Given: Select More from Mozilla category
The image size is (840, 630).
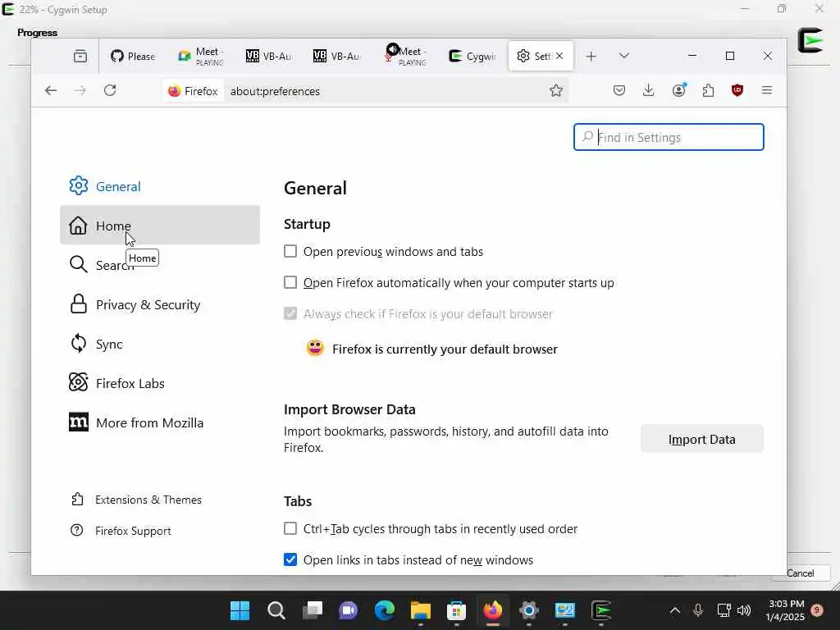Looking at the screenshot, I should click(160, 422).
